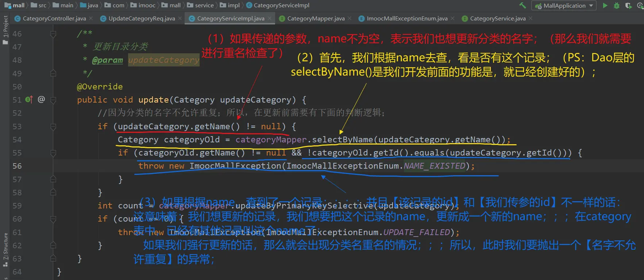Open the 1: Project tool window

5,29
